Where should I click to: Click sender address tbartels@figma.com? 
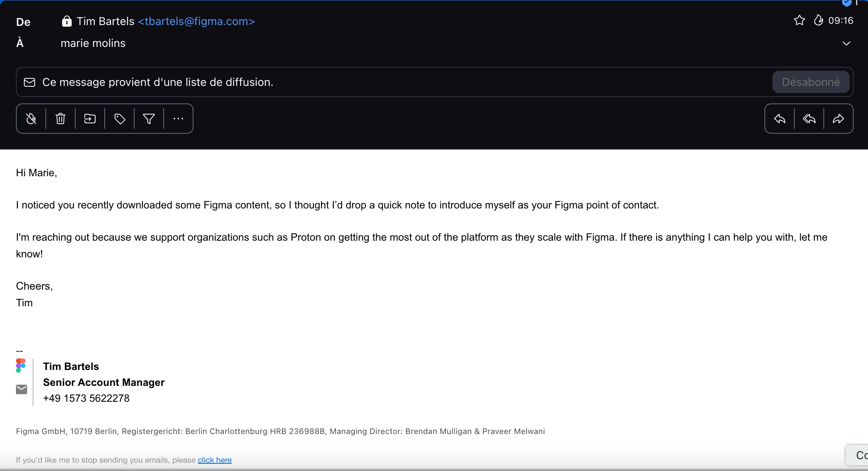click(x=196, y=21)
